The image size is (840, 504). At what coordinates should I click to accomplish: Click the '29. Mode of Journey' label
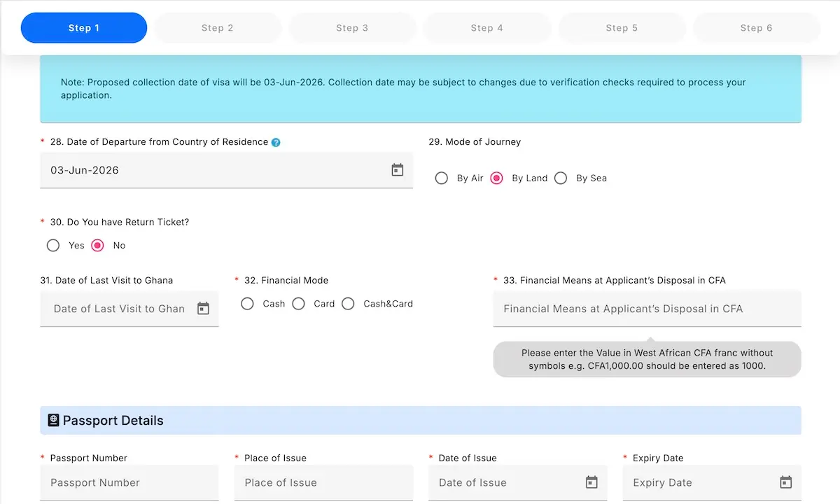tap(475, 142)
